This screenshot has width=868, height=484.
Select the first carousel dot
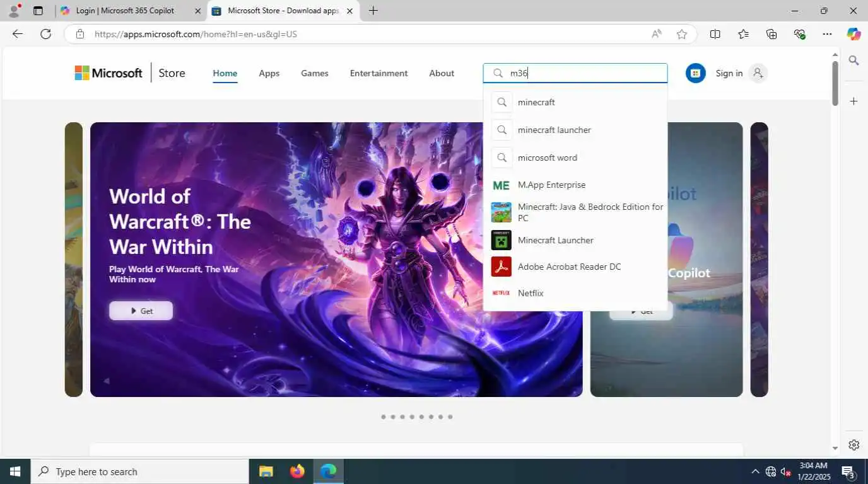tap(383, 417)
